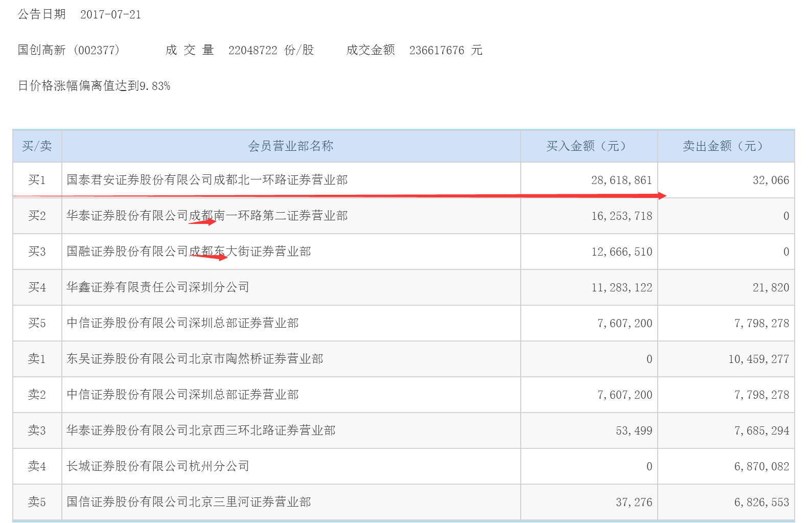Image resolution: width=812 pixels, height=523 pixels.
Task: Click buy amount 37,276
Action: pyautogui.click(x=634, y=502)
